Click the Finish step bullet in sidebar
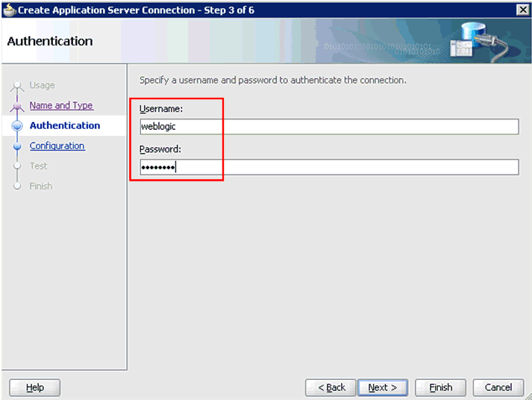 [17, 187]
